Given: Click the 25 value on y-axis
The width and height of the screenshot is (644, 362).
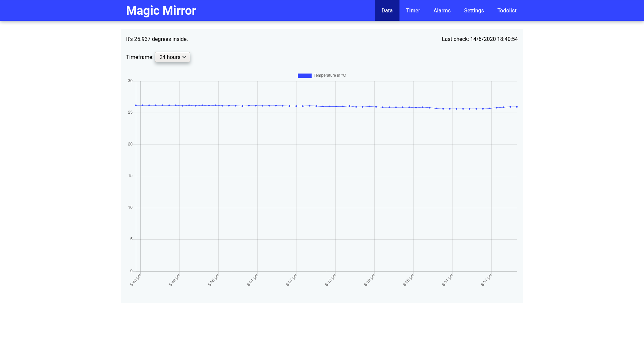Looking at the screenshot, I should click(x=130, y=113).
